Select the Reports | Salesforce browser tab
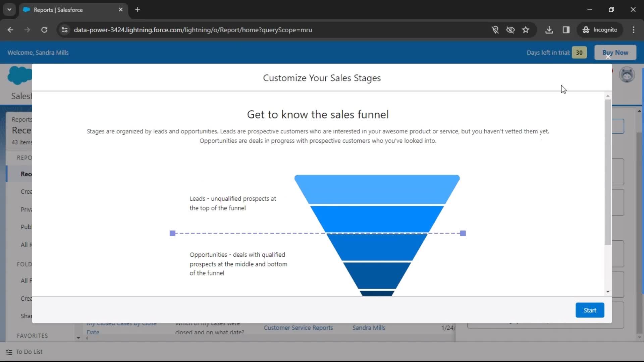Viewport: 644px width, 362px height. [x=73, y=10]
